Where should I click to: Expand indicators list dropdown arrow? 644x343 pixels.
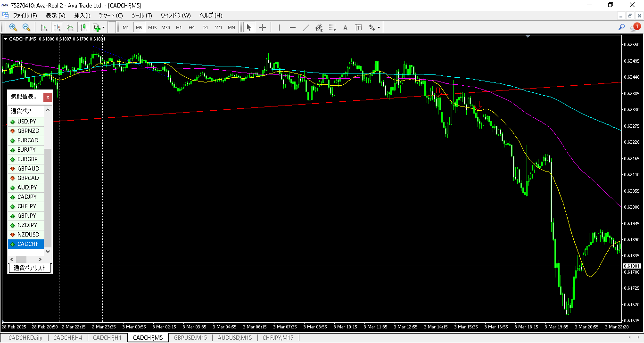(x=103, y=27)
